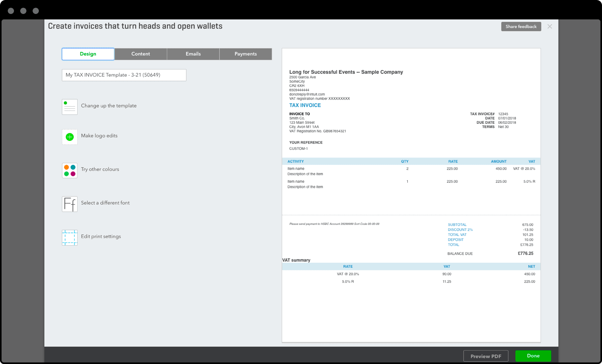Click the "Change up the template" icon

click(70, 107)
